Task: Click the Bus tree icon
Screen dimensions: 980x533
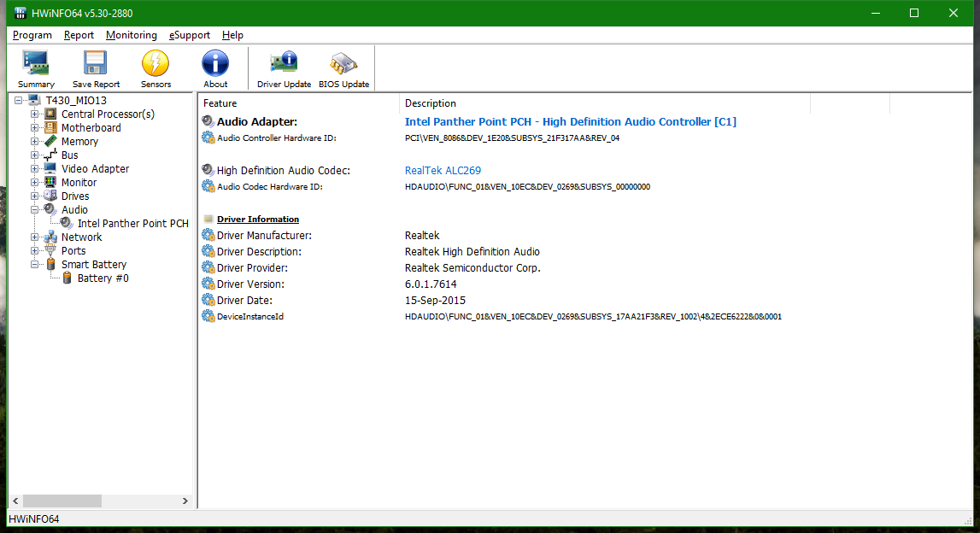Action: [50, 155]
